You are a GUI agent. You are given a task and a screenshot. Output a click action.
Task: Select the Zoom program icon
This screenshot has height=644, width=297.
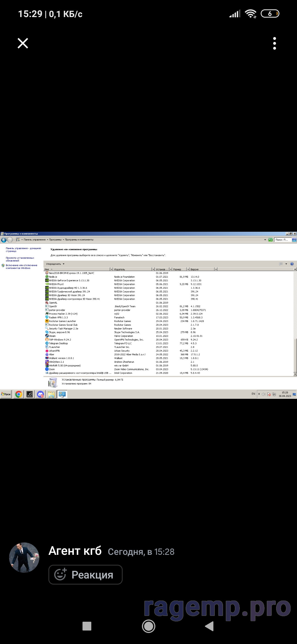click(47, 369)
